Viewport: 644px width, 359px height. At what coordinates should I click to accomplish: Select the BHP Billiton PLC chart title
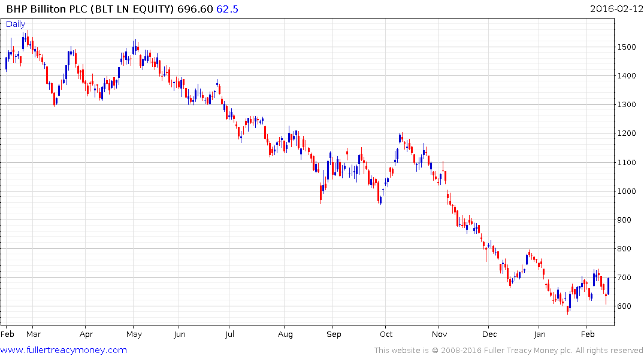tap(90, 9)
